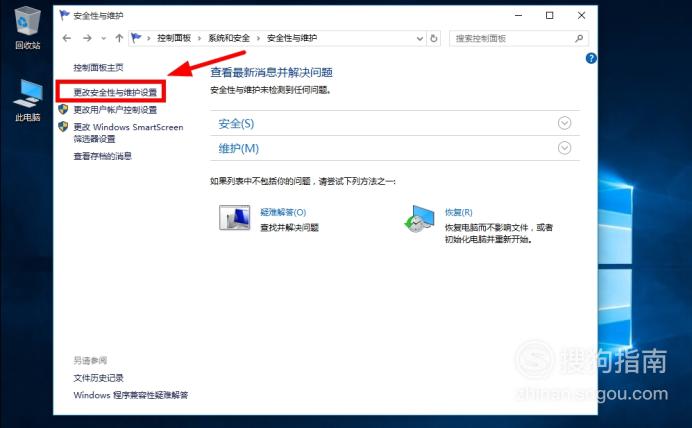The height and width of the screenshot is (428, 692).
Task: Minimize the 安全性与维护 window
Action: coord(519,15)
